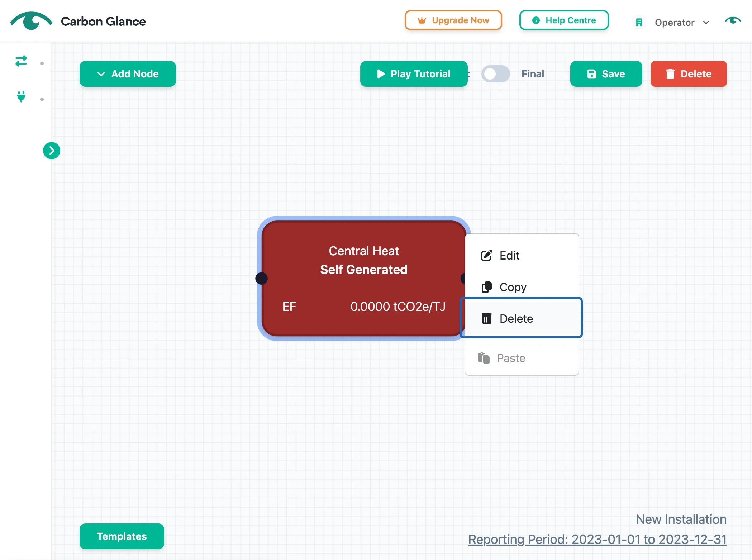This screenshot has width=752, height=560.
Task: Expand the sidebar with green chevron
Action: pyautogui.click(x=52, y=151)
